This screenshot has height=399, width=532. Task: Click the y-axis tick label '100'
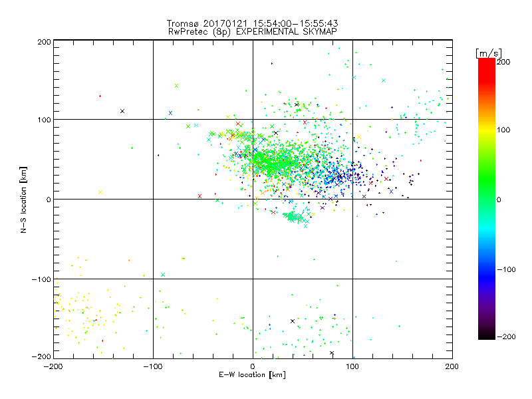44,120
